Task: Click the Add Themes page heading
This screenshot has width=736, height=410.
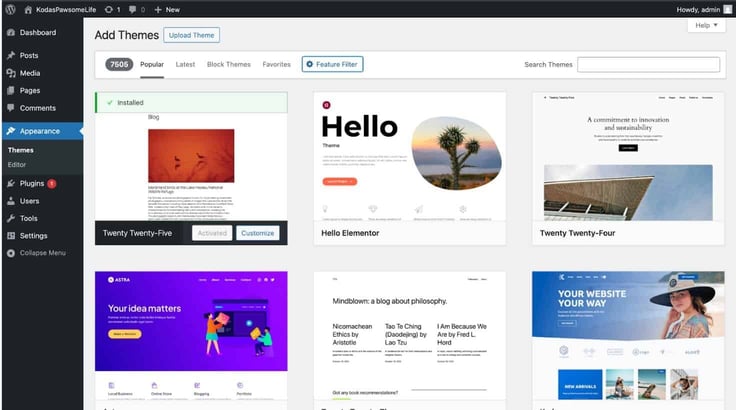Action: point(127,35)
